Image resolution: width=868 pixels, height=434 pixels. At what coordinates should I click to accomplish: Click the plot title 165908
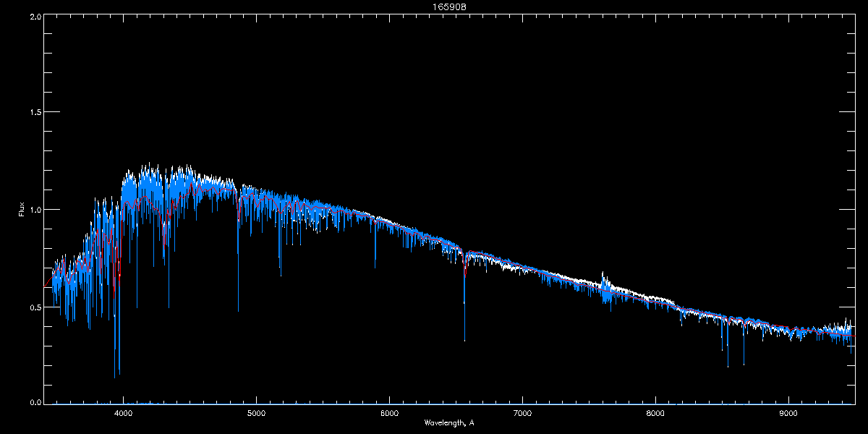coord(449,7)
